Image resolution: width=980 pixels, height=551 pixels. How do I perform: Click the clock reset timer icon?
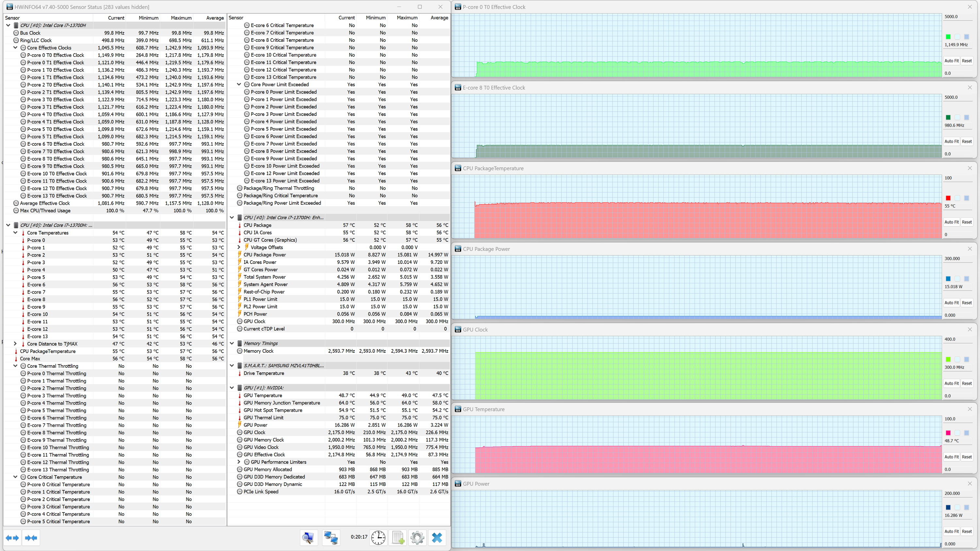click(378, 538)
